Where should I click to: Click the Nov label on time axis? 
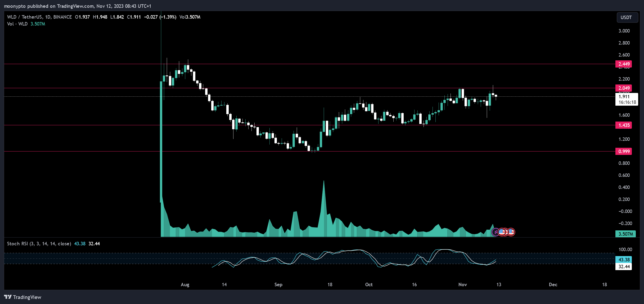463,285
